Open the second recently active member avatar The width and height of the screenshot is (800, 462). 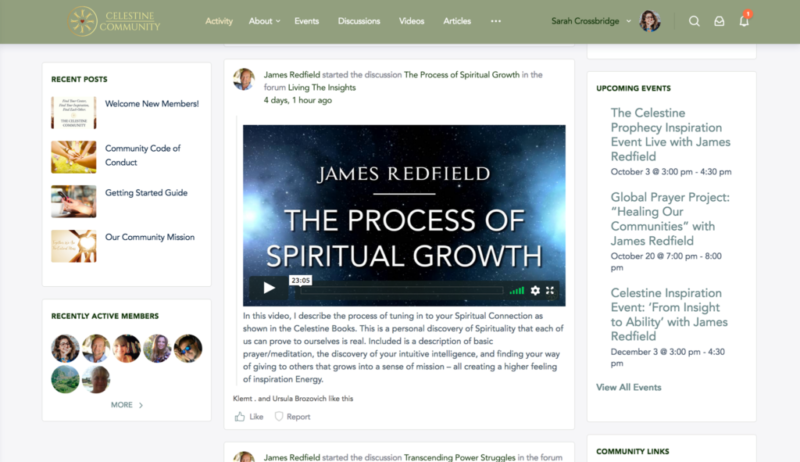point(96,348)
